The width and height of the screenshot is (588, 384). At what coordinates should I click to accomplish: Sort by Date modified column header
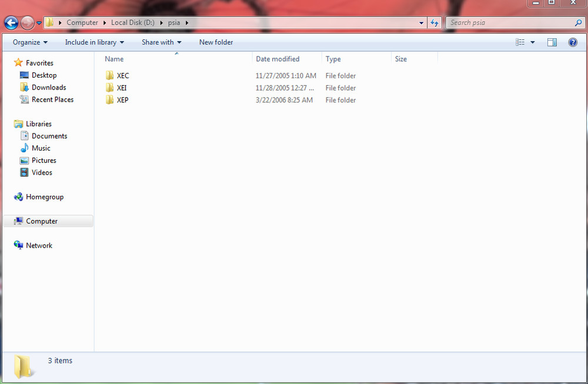click(x=278, y=59)
